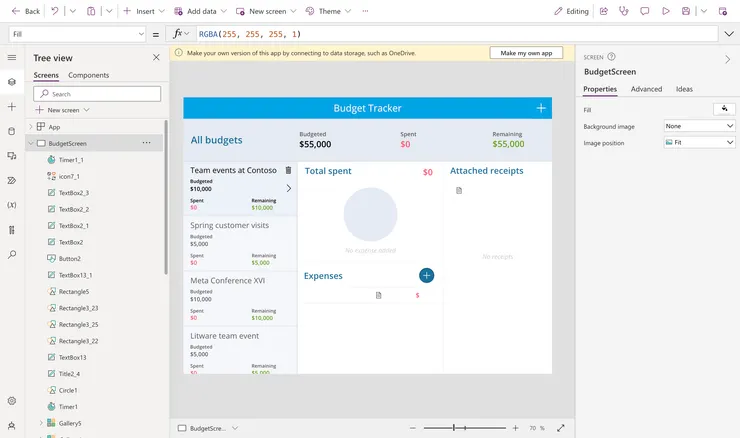Select Circle1 in the tree
Viewport: 740px width, 438px height.
point(68,390)
